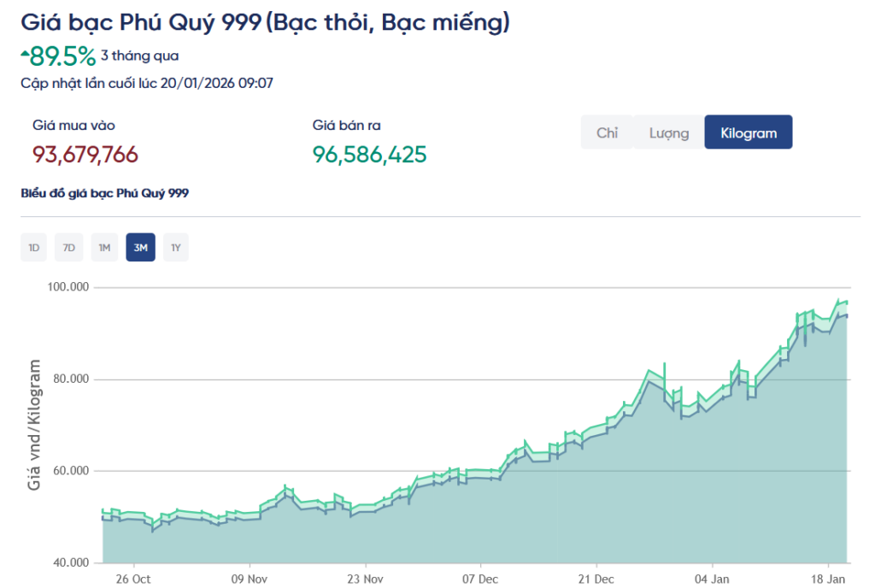875x588 pixels.
Task: Click the 18 Jan date on the x-axis
Action: [829, 577]
